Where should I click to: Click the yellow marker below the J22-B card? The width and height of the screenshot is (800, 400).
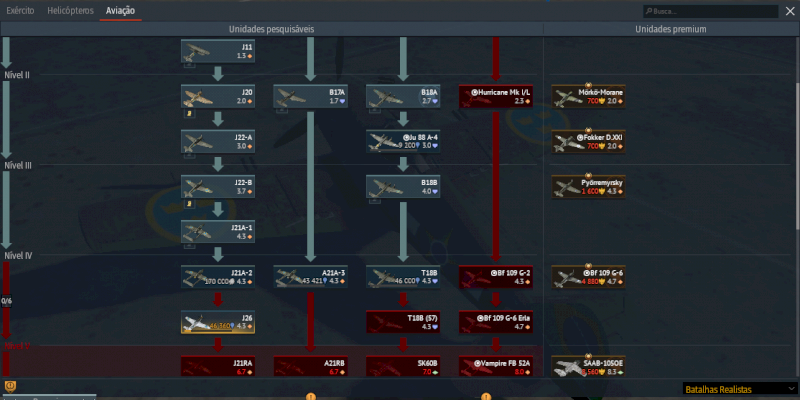[188, 203]
